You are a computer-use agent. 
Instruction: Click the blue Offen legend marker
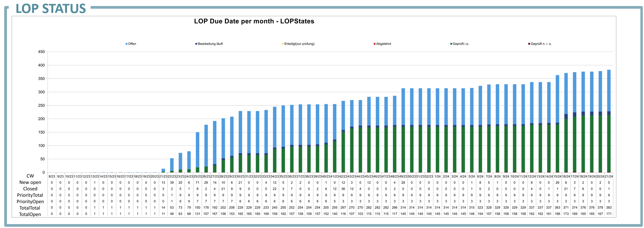(127, 44)
